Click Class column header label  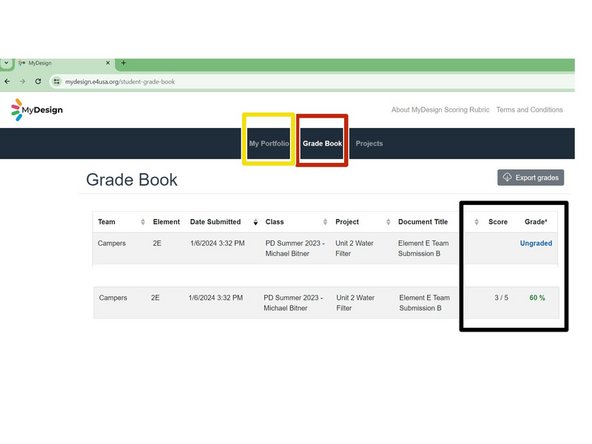274,222
